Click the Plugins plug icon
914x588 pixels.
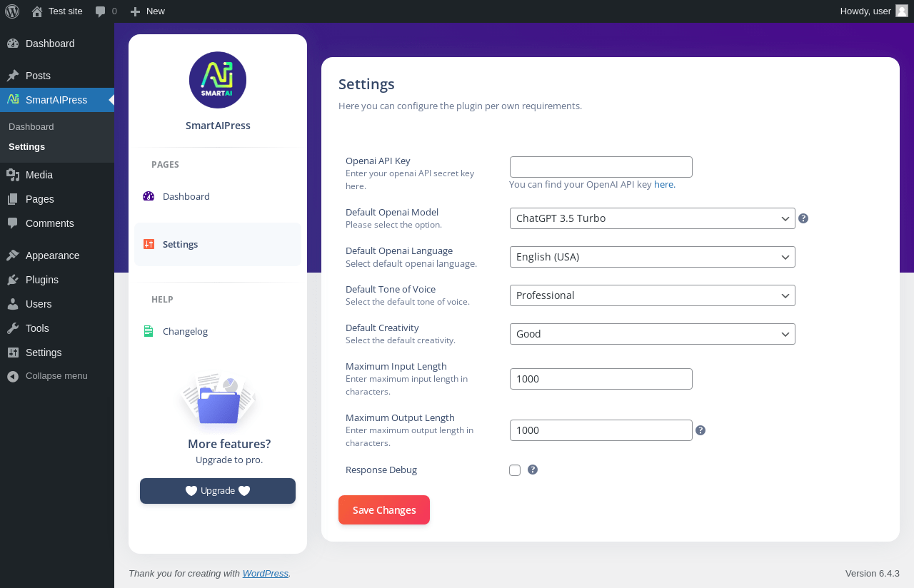pyautogui.click(x=13, y=280)
